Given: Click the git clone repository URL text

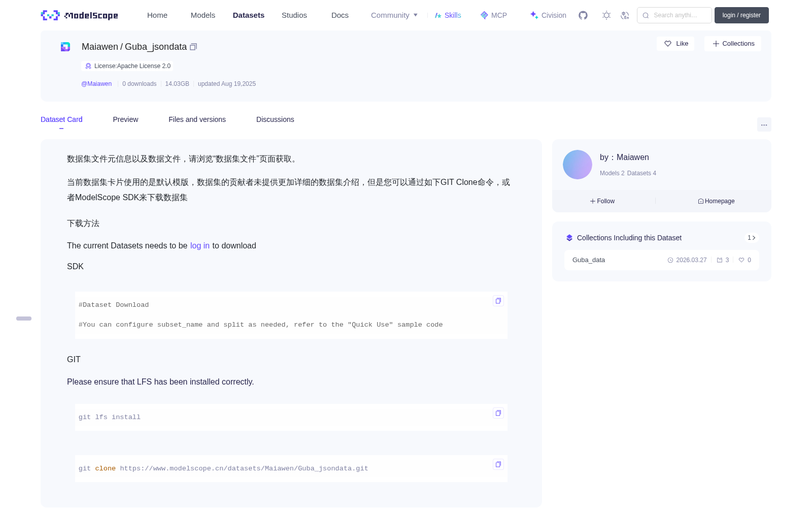Looking at the screenshot, I should 244,468.
